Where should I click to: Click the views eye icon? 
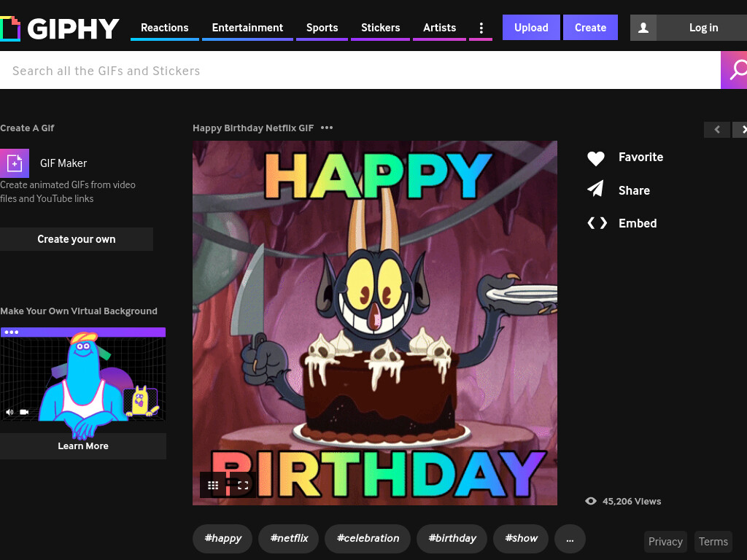[x=591, y=501]
